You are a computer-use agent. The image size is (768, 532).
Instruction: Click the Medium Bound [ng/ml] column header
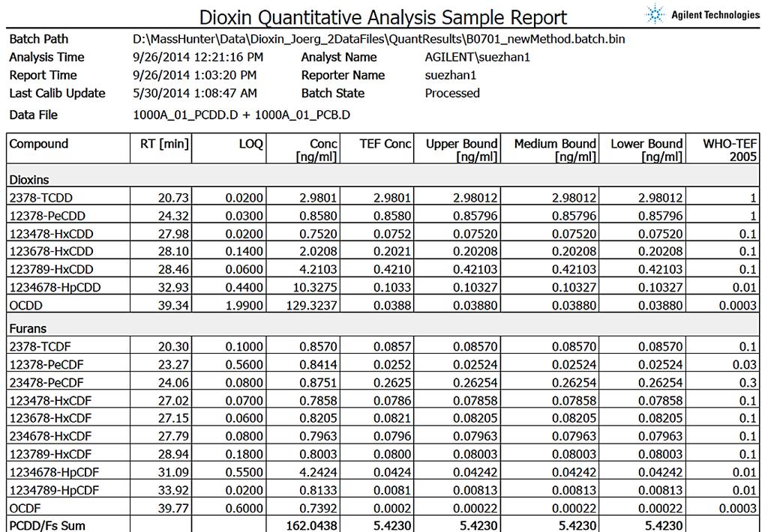(550, 148)
